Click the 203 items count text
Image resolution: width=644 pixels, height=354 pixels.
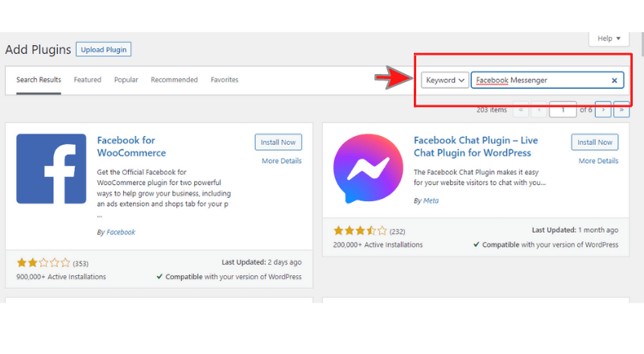[492, 110]
